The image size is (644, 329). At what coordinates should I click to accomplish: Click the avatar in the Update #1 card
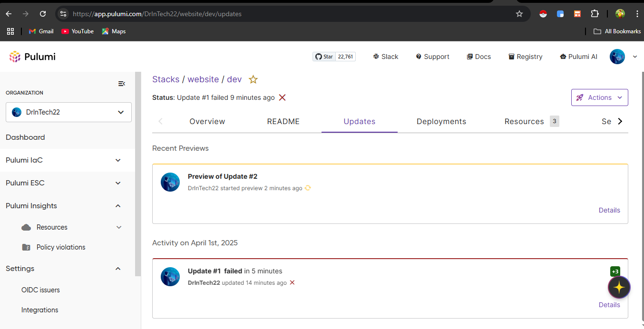(170, 277)
